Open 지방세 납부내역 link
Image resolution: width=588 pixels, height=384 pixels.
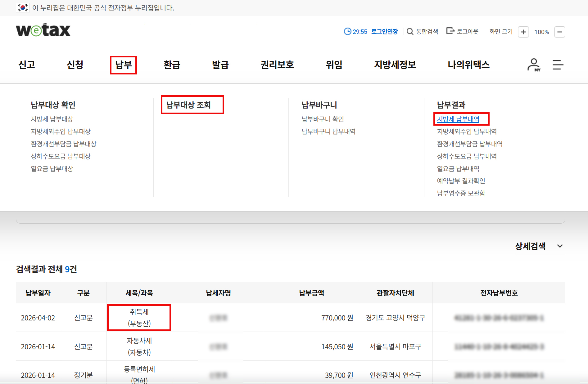click(x=458, y=119)
